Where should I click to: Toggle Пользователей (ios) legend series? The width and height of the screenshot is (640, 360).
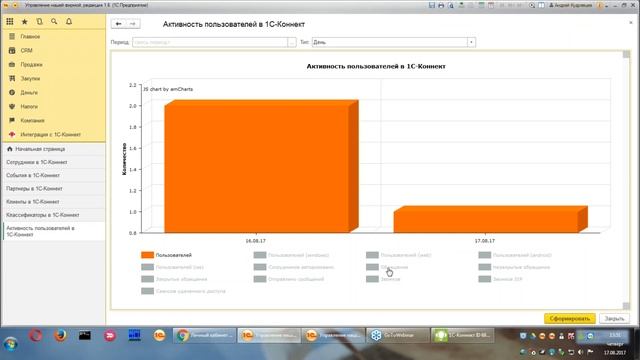pyautogui.click(x=172, y=267)
